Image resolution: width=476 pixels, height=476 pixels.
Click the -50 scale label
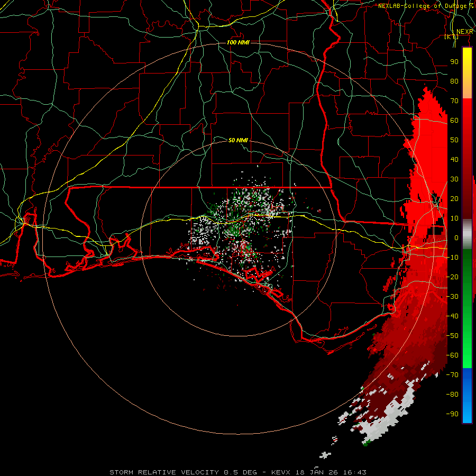click(452, 336)
